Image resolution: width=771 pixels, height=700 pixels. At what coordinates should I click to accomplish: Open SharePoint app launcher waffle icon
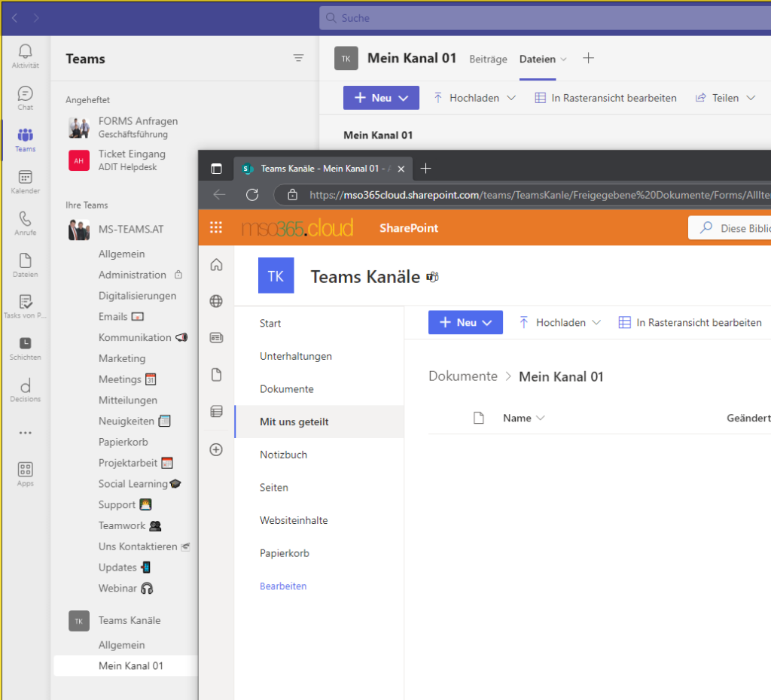coord(216,227)
